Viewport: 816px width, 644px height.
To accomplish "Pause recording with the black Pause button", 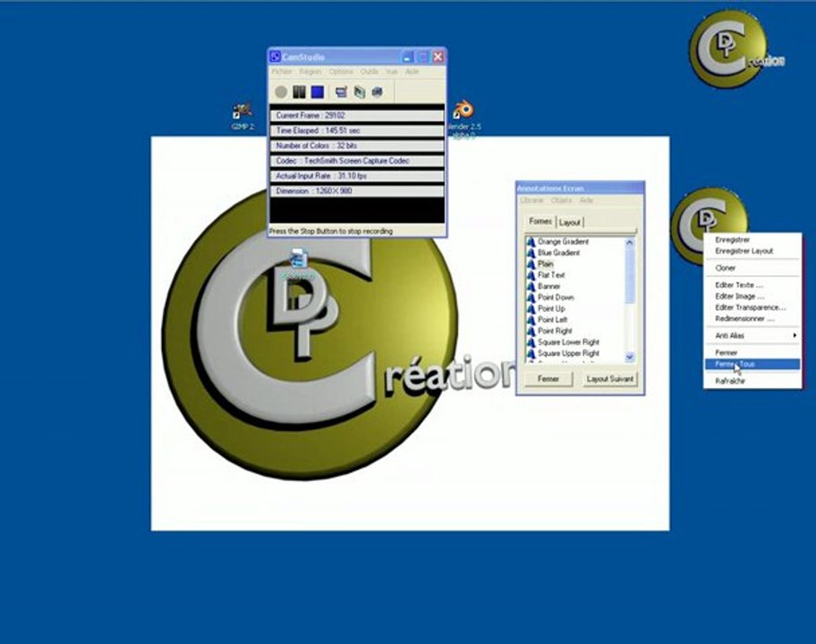I will click(x=299, y=92).
